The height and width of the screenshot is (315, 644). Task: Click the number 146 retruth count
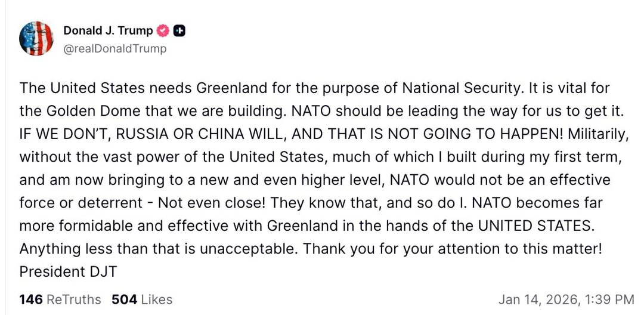click(31, 299)
